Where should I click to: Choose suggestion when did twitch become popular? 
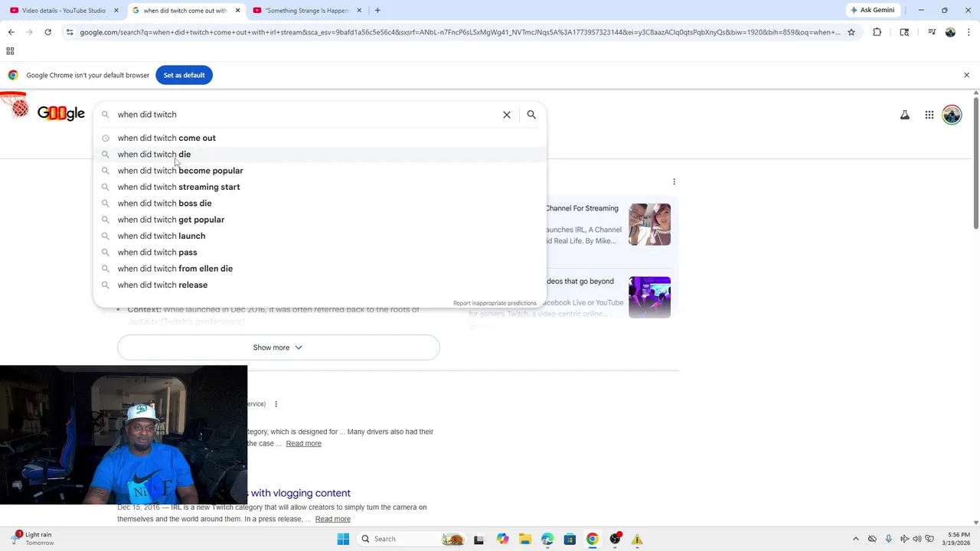pos(320,171)
